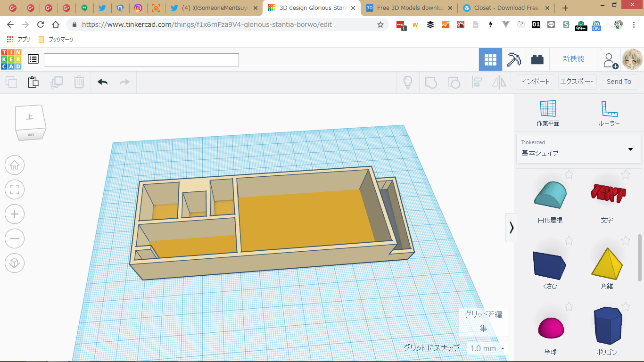Click the paste clipboard icon
Image resolution: width=644 pixels, height=362 pixels.
point(33,82)
